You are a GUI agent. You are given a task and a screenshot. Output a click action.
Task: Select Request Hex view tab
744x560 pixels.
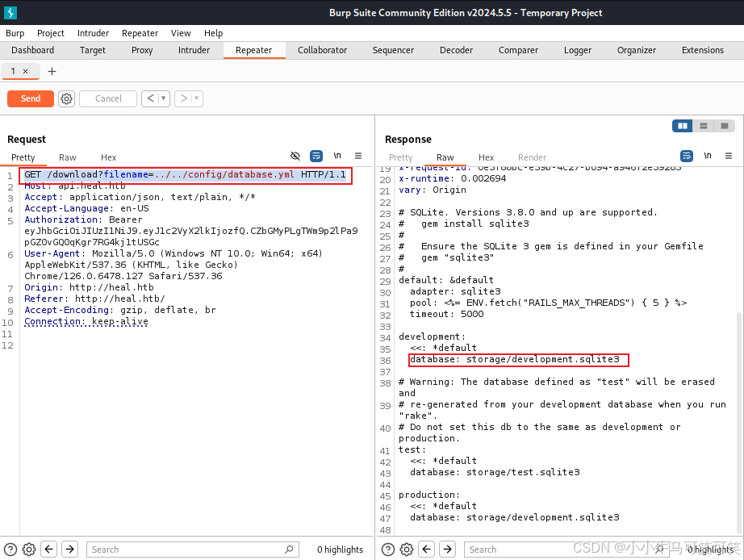pos(108,157)
